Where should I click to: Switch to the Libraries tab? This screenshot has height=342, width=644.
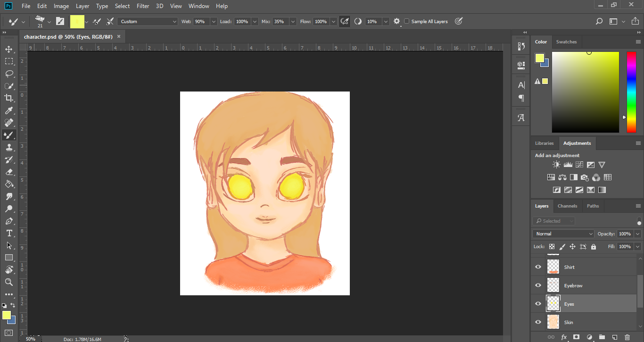[x=544, y=143]
